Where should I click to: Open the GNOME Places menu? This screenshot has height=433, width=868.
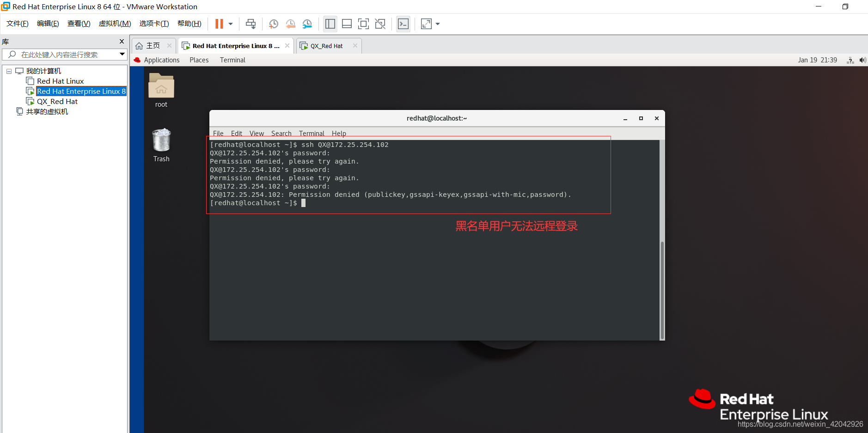click(x=199, y=60)
